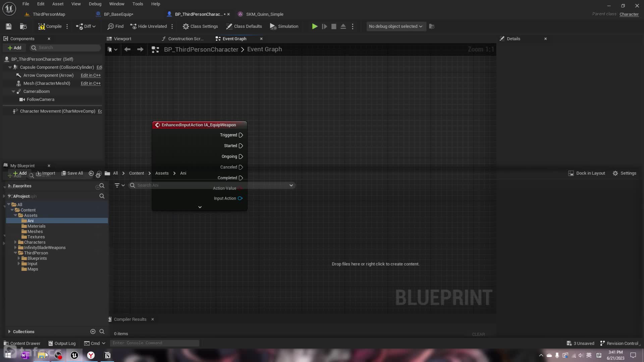Open the debug object selection dropdown
Screen dimensions: 644x362
(x=395, y=26)
